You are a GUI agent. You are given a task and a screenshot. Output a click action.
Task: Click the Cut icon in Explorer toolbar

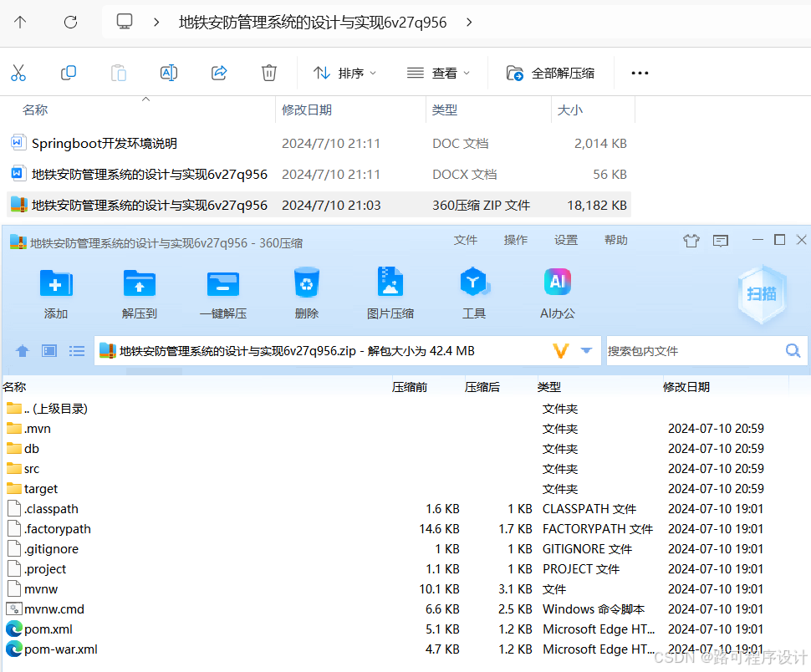18,73
